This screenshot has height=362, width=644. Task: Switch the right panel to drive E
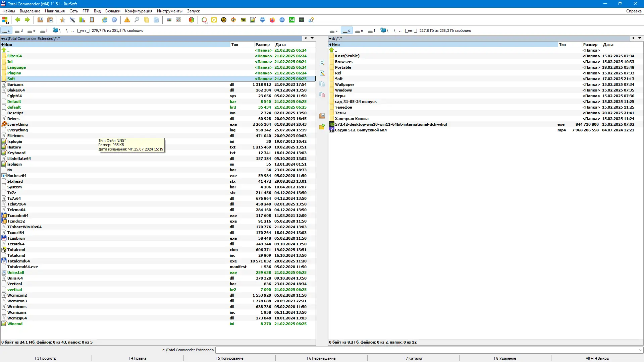pyautogui.click(x=359, y=31)
